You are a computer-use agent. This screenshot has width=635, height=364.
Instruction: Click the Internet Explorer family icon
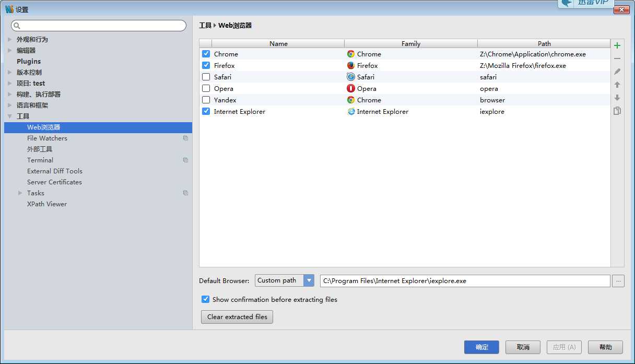click(x=351, y=111)
